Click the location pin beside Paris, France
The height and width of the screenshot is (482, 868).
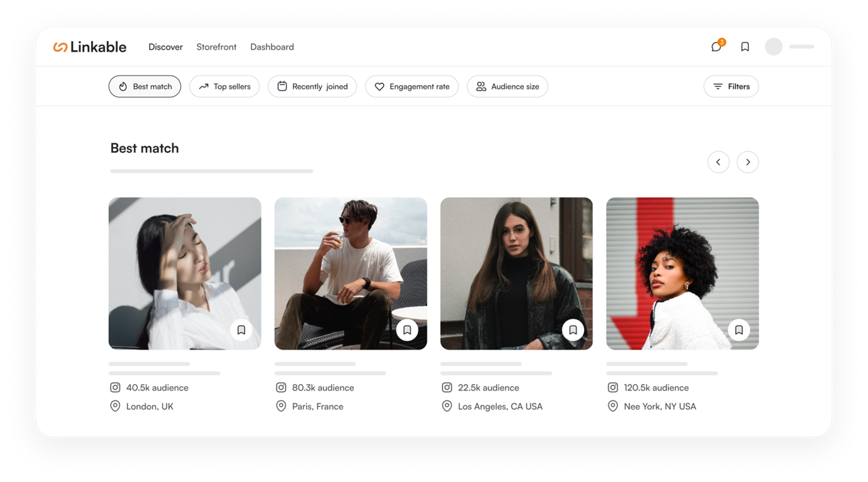pyautogui.click(x=281, y=406)
